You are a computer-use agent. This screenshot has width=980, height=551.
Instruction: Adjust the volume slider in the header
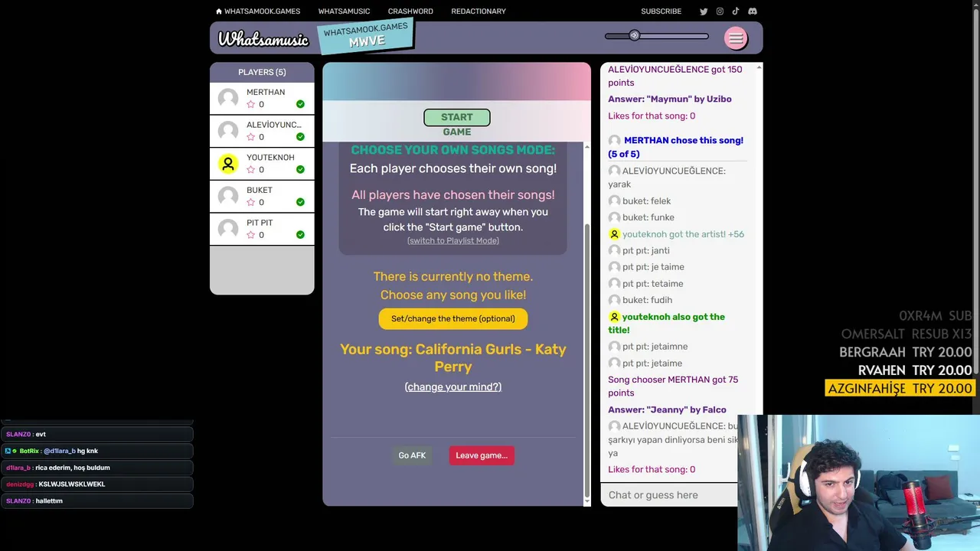tap(657, 36)
